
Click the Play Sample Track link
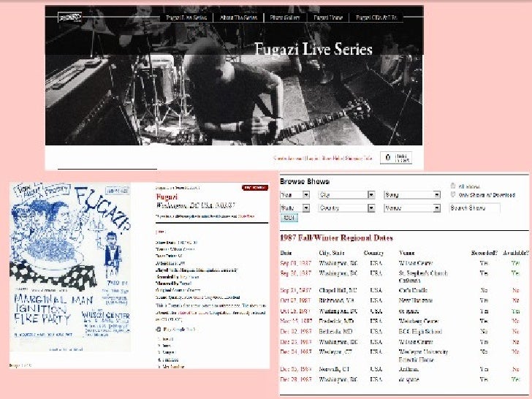[180, 330]
